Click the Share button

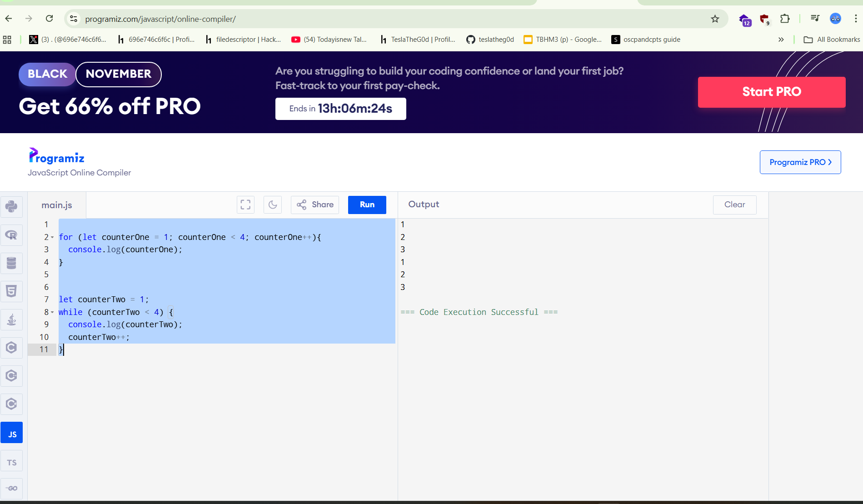(x=315, y=205)
